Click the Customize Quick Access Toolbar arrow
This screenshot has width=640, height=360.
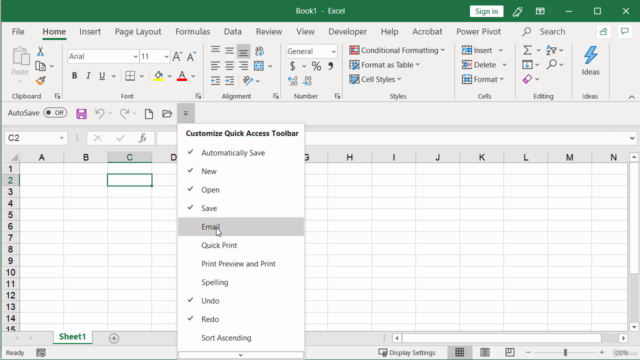click(186, 113)
